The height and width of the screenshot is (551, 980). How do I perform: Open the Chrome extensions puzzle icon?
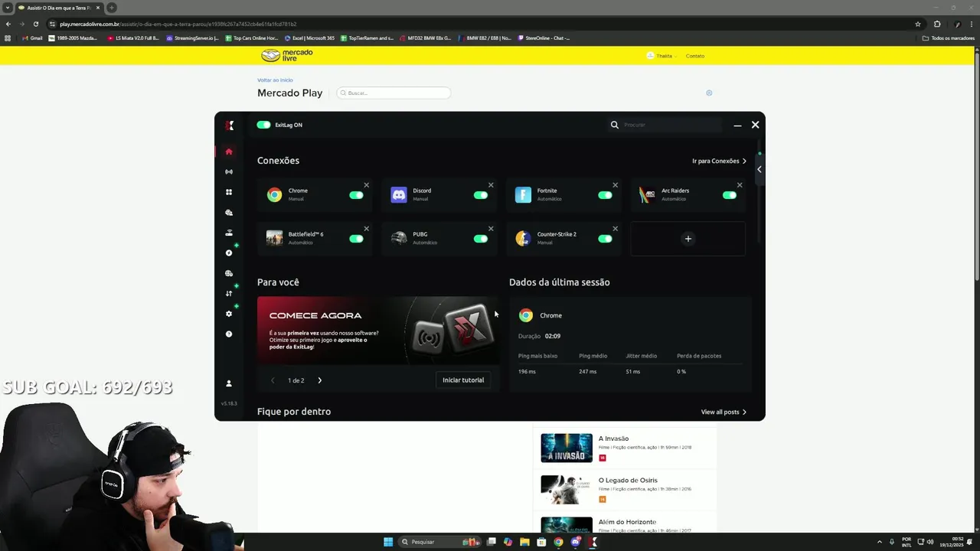click(937, 24)
